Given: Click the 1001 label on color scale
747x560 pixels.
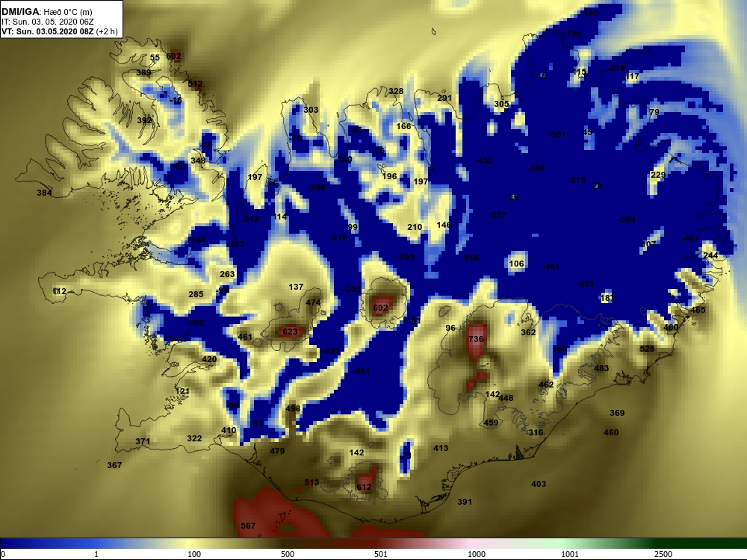Looking at the screenshot, I should (570, 554).
